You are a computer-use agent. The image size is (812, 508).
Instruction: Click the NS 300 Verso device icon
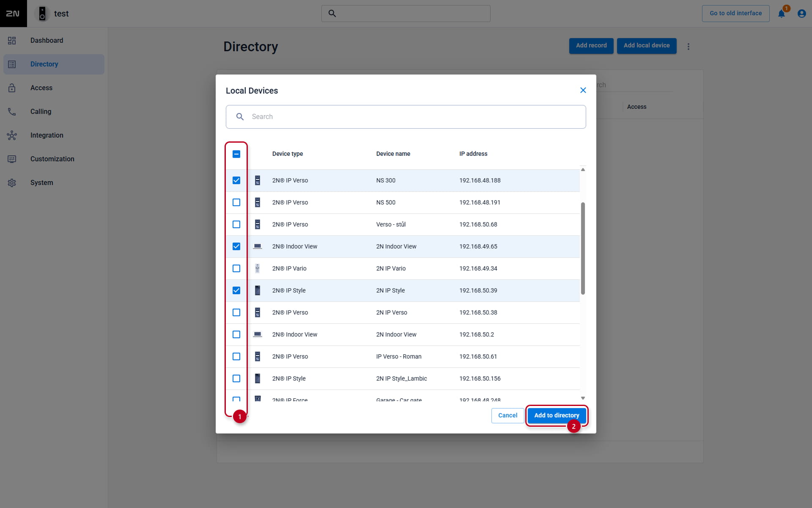point(257,180)
